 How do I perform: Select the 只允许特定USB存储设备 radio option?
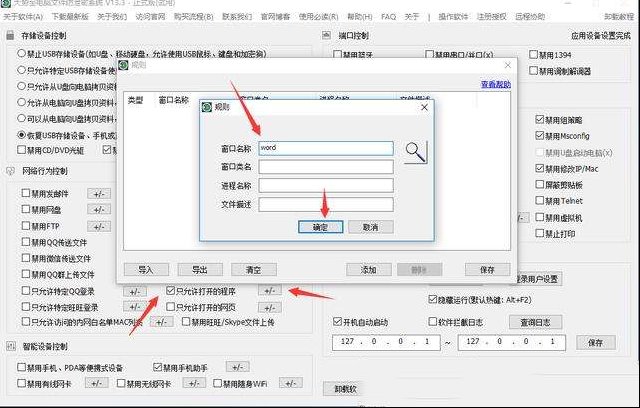(x=21, y=70)
